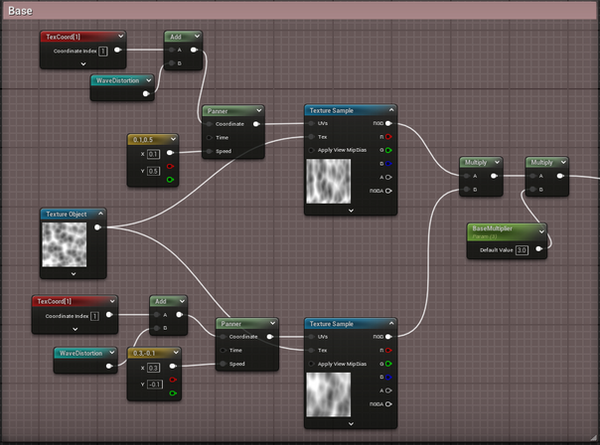Select the Texture Object preview thumbnail

pyautogui.click(x=64, y=245)
